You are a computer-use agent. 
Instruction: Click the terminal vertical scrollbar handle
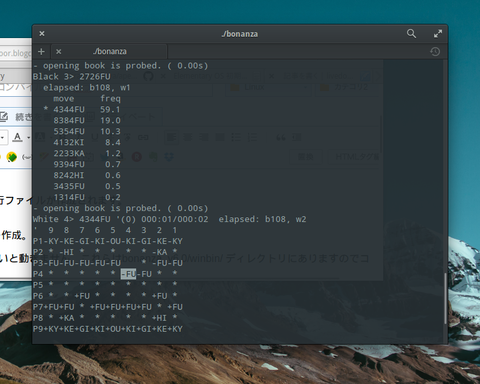click(x=445, y=298)
